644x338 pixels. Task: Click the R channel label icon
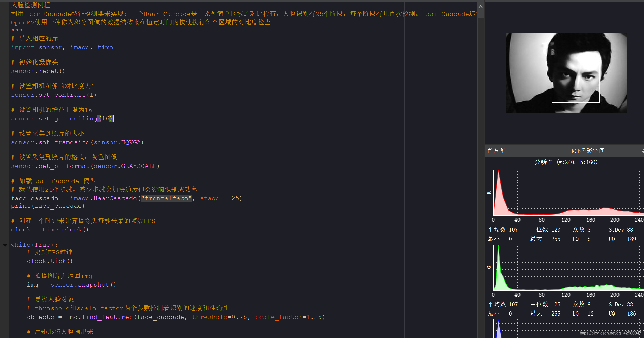tap(489, 193)
